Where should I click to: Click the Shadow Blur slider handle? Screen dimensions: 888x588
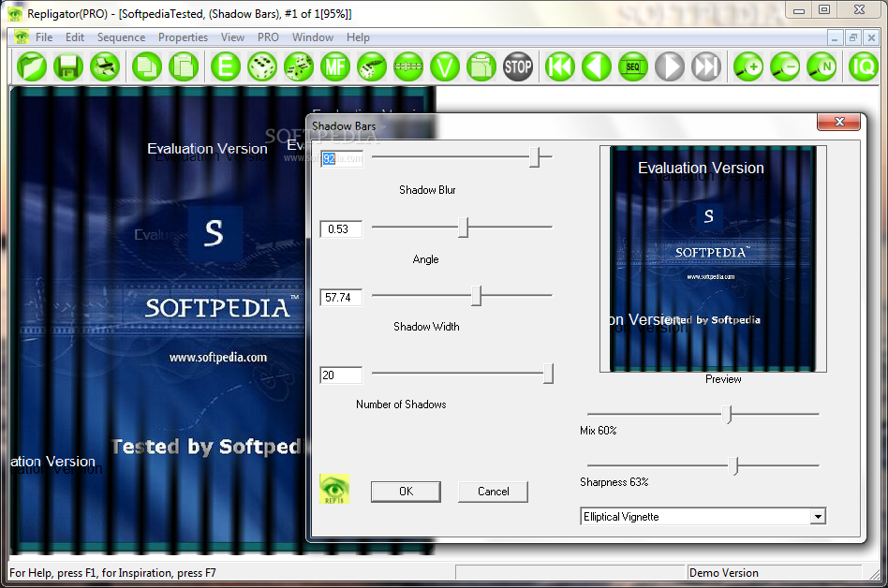click(535, 157)
